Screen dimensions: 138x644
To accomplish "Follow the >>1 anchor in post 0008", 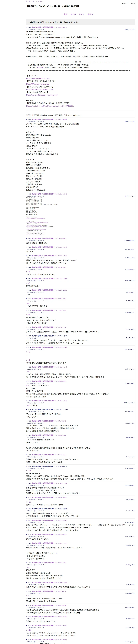I will pos(28,283).
